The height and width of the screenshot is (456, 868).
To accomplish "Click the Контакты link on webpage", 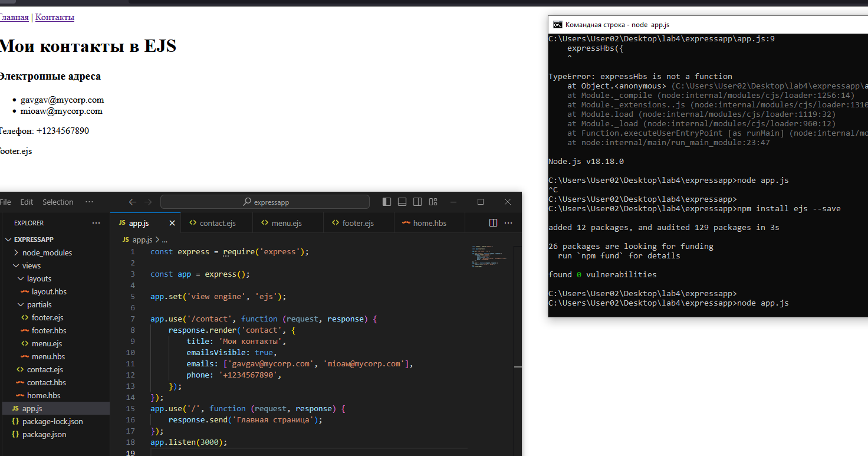I will click(55, 17).
